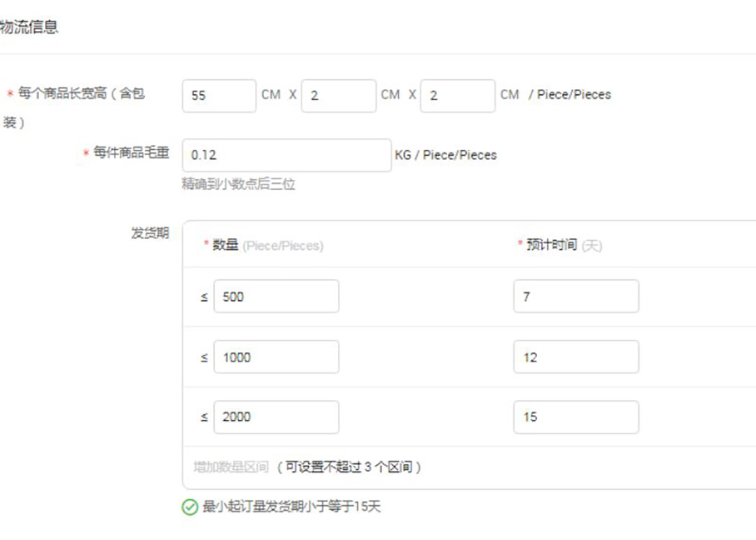This screenshot has width=756, height=540.
Task: Click the gross weight field showing 0.12
Action: click(286, 155)
